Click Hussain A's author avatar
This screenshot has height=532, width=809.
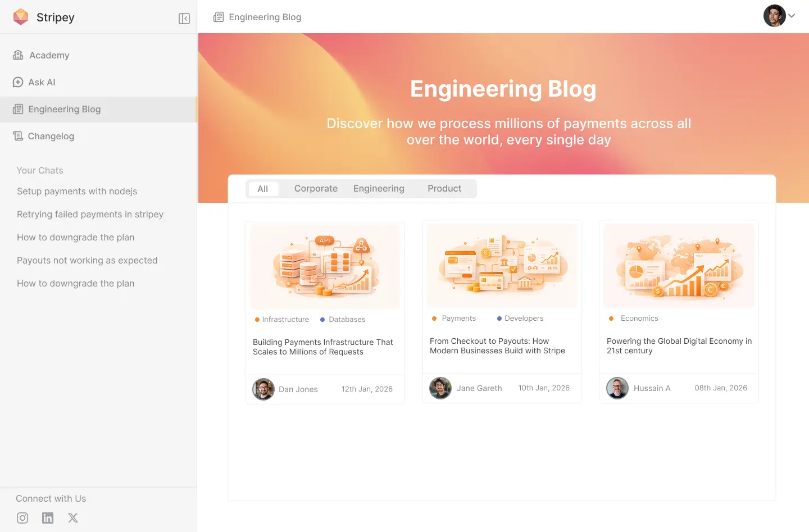click(617, 388)
